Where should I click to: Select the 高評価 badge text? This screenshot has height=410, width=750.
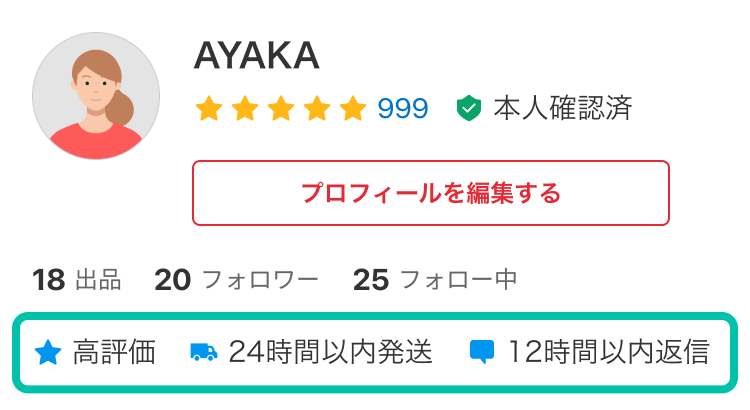tap(114, 352)
